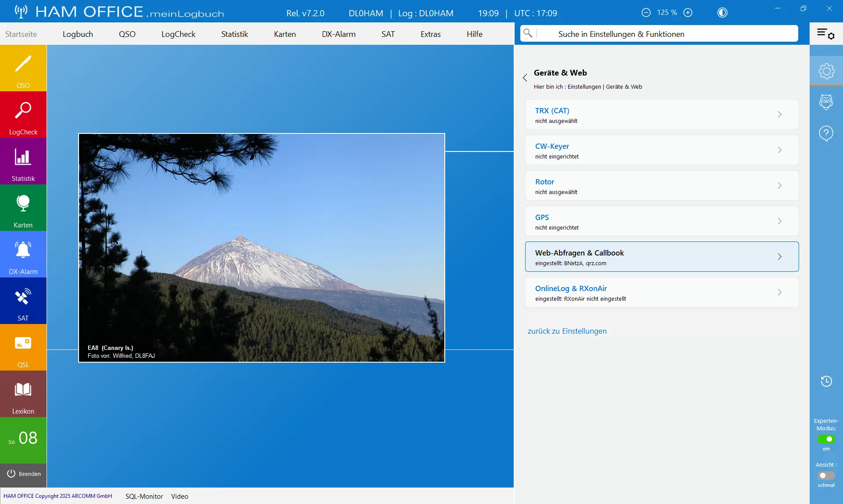Viewport: 843px width, 504px height.
Task: Open the Logbuch menu
Action: click(78, 34)
